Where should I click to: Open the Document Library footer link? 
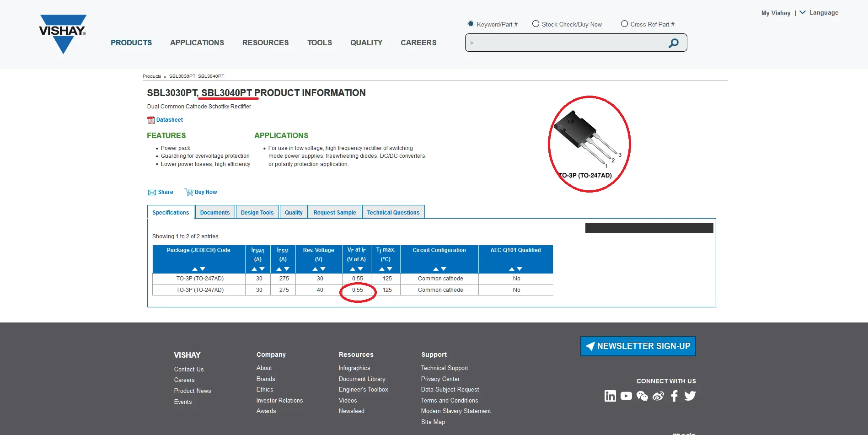(362, 379)
